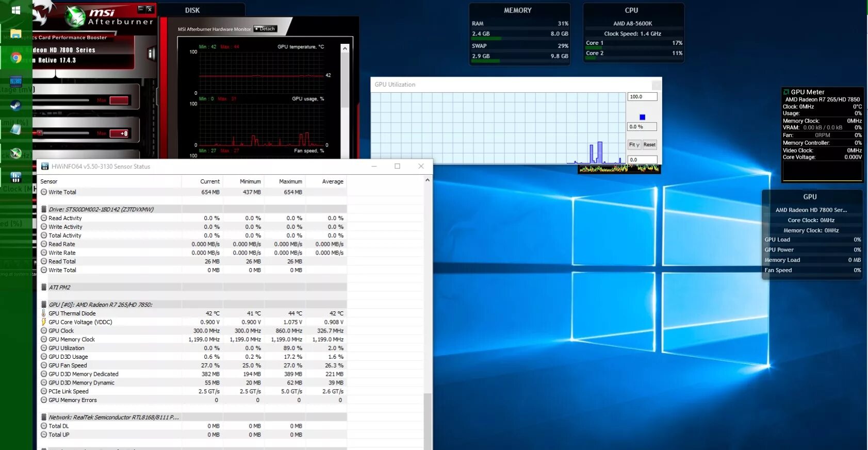Click the HWiNFO64 title bar icon
The width and height of the screenshot is (868, 450).
tap(45, 166)
